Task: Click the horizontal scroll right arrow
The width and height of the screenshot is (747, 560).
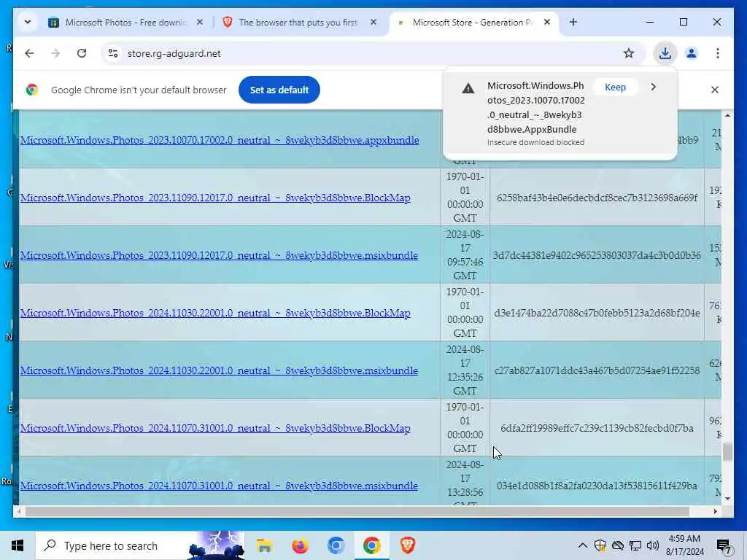Action: click(x=715, y=511)
